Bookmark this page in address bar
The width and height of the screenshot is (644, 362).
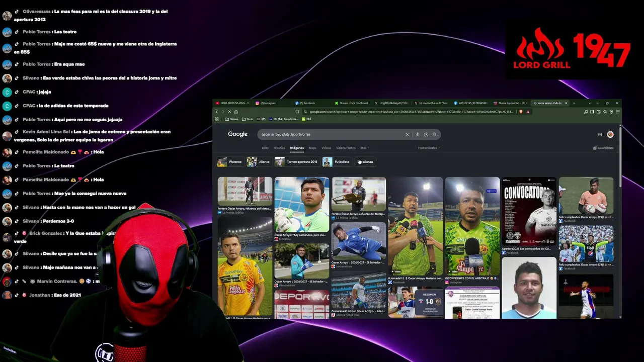tap(297, 112)
